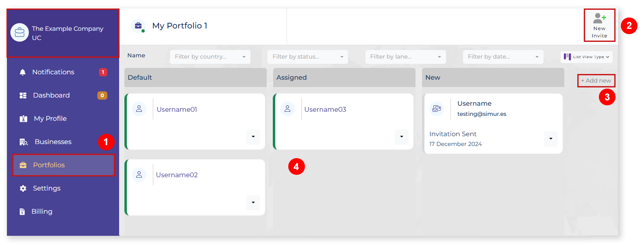Open the Filter by country dropdown

210,57
